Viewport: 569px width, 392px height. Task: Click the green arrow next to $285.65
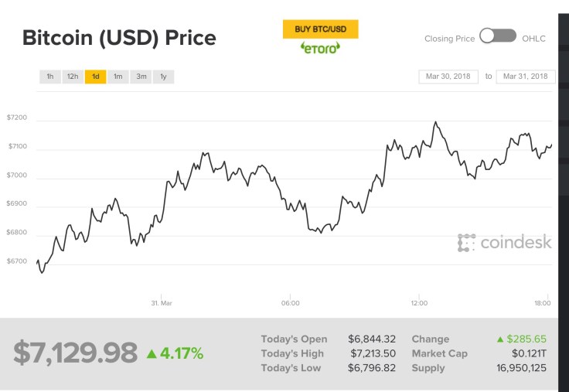pyautogui.click(x=500, y=339)
